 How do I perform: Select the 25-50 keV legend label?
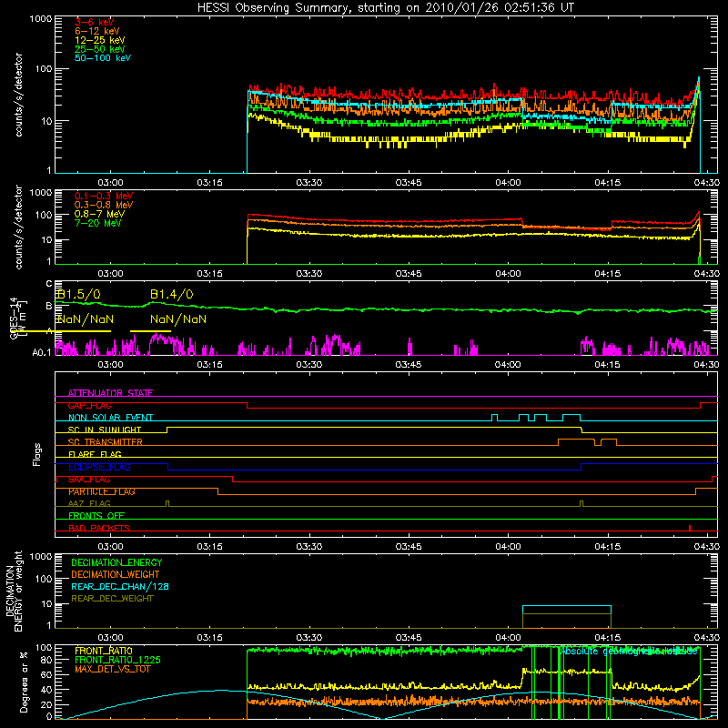[100, 49]
